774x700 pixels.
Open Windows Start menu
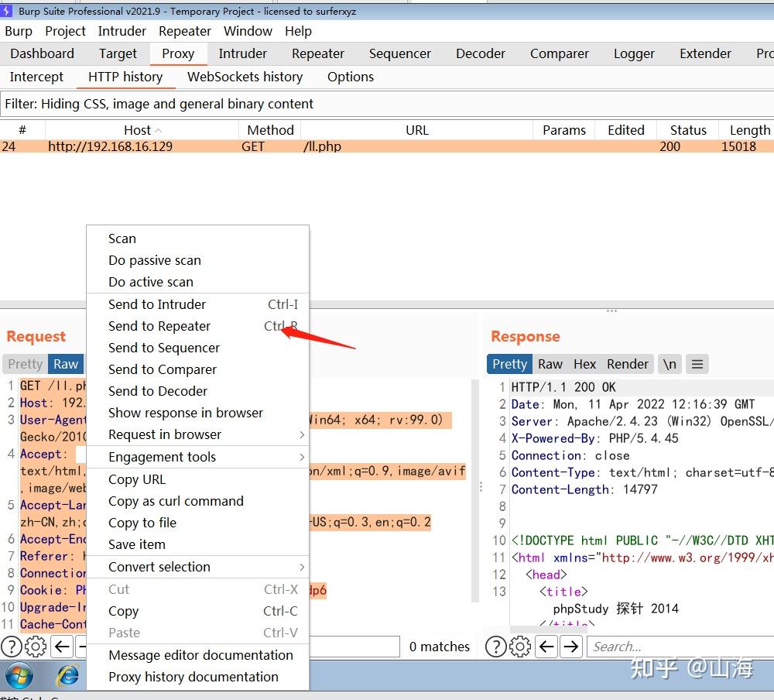pyautogui.click(x=20, y=674)
